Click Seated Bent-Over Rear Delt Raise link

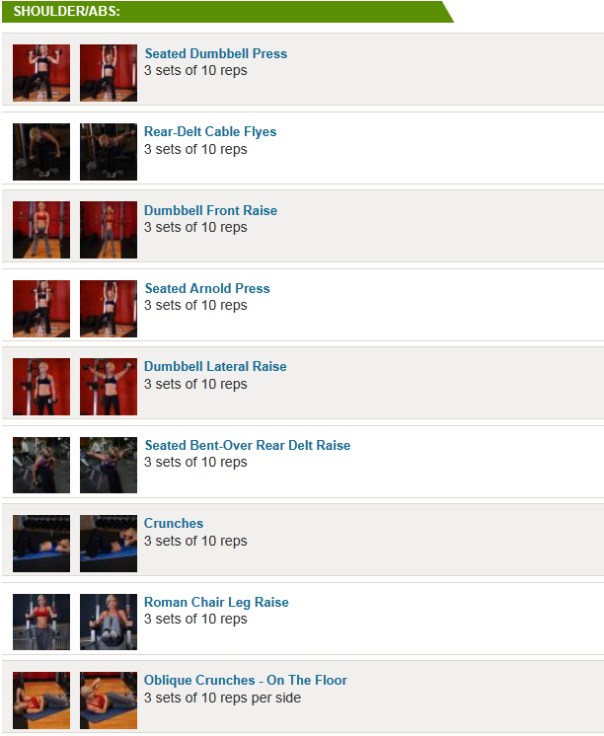247,445
